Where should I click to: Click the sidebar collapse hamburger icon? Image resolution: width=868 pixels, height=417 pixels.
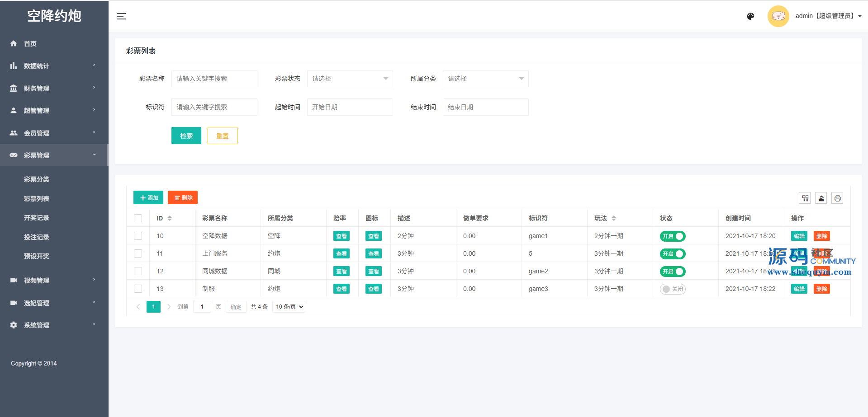(121, 16)
